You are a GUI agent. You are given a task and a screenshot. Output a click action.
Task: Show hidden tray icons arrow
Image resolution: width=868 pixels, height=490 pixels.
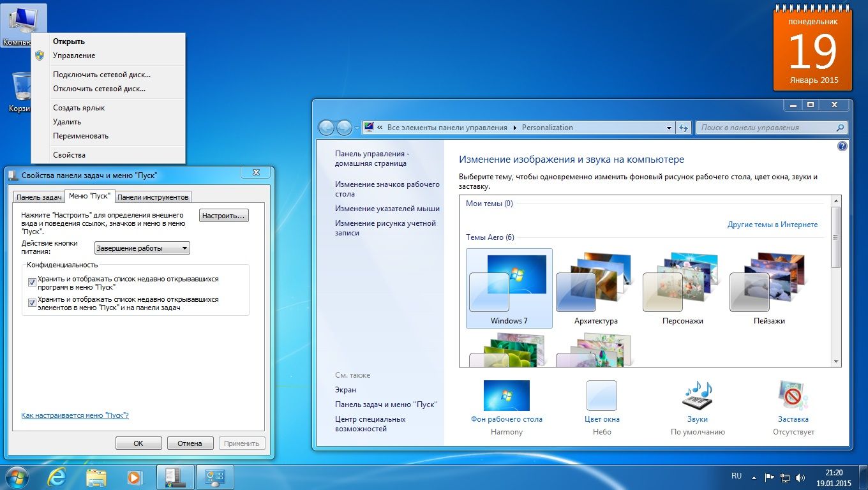point(755,477)
